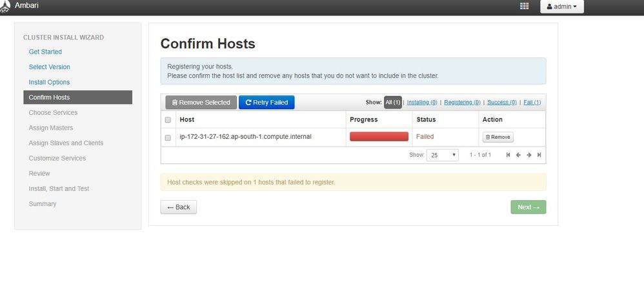
Task: Click the Confirm Hosts heading
Action: 208,43
